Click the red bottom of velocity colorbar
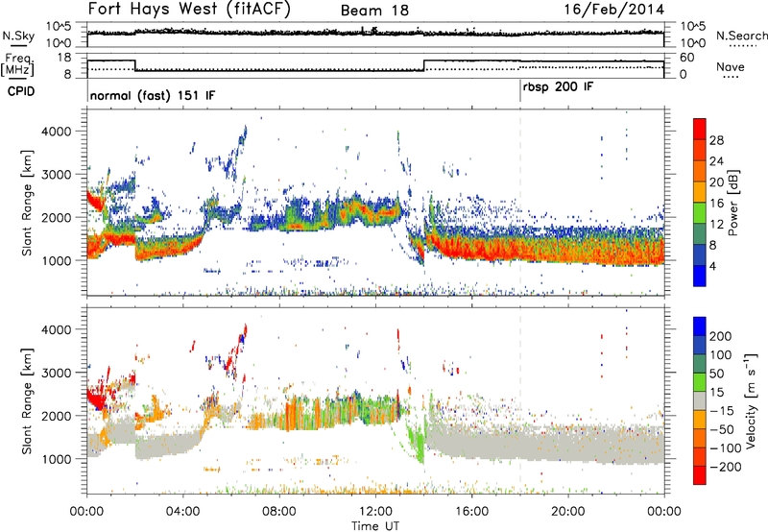768x532 pixels. [x=700, y=475]
